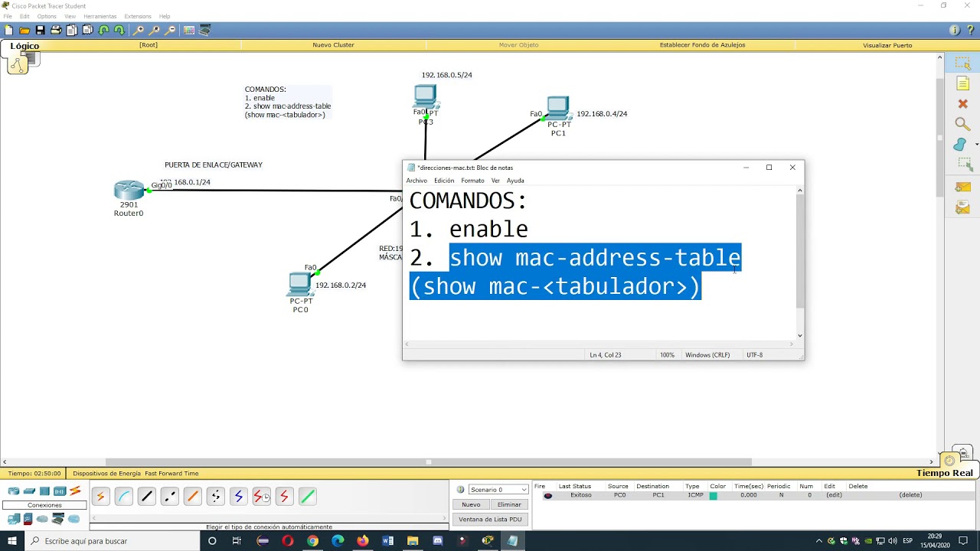Add a simple PDU envelope icon
980x551 pixels.
(962, 187)
